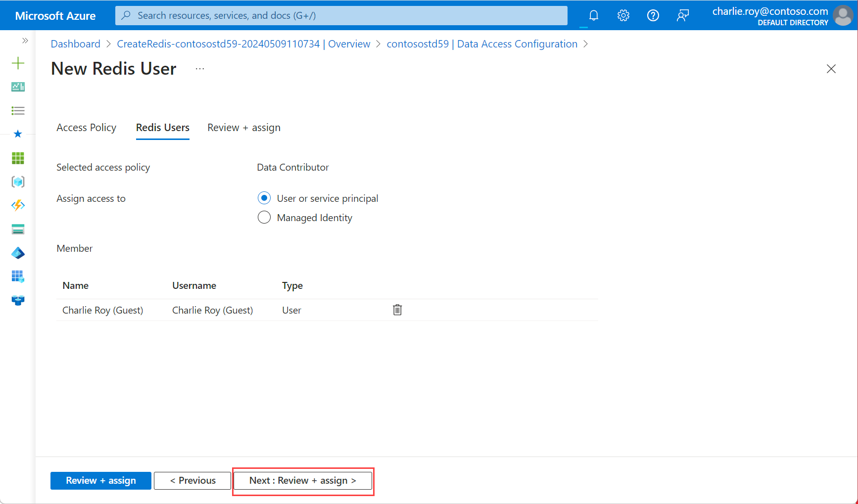
Task: Toggle the Favorites star in the sidebar
Action: (18, 134)
